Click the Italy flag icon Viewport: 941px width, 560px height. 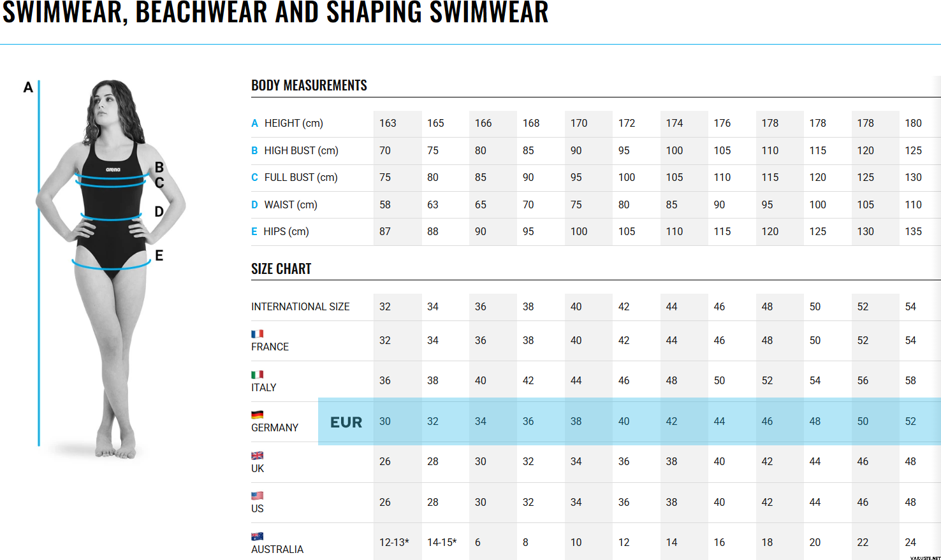click(257, 375)
